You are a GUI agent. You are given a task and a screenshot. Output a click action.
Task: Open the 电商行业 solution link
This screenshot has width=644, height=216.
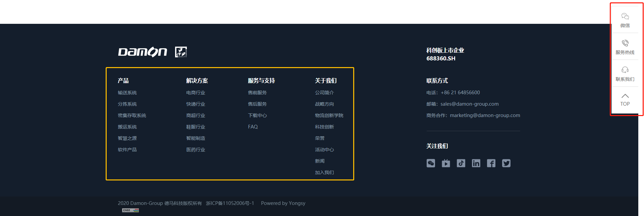point(196,93)
